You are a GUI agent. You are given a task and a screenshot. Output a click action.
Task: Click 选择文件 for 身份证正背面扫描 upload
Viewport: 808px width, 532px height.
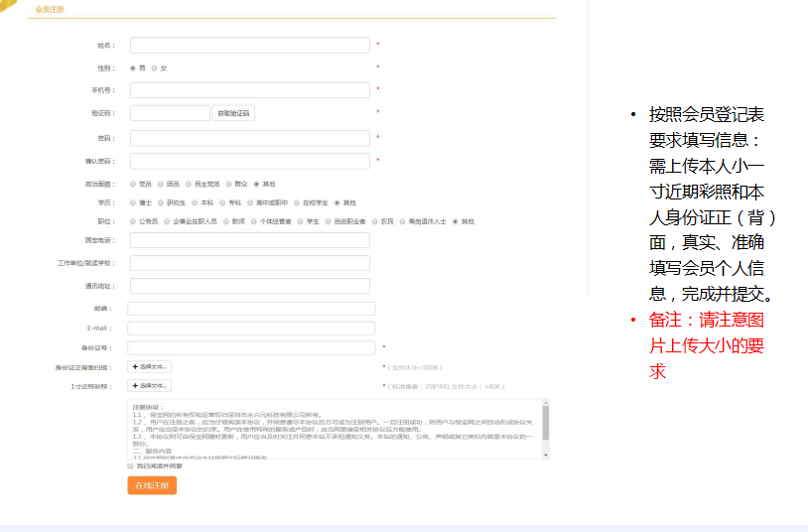[150, 367]
